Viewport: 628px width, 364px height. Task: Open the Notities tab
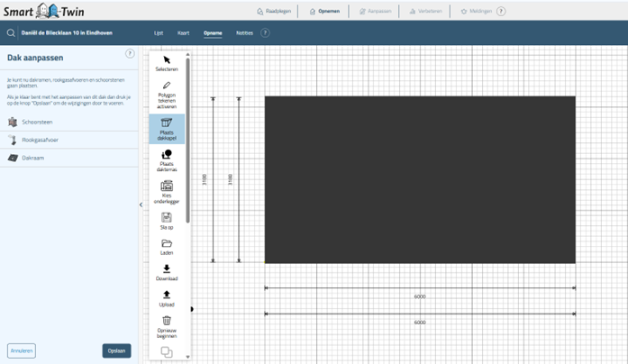244,33
